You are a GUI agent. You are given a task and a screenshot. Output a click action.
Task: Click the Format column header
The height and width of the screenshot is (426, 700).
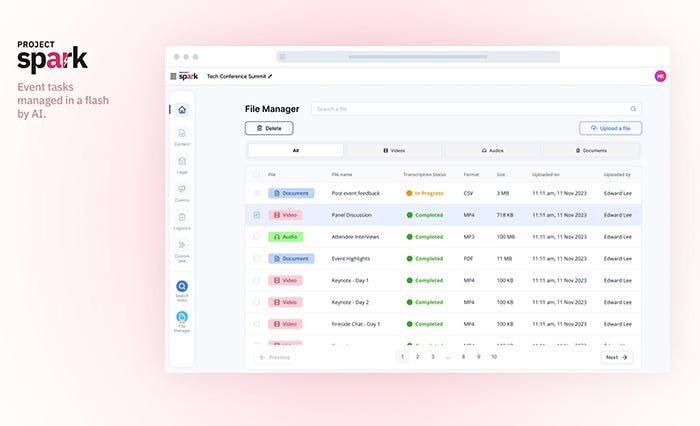[471, 175]
